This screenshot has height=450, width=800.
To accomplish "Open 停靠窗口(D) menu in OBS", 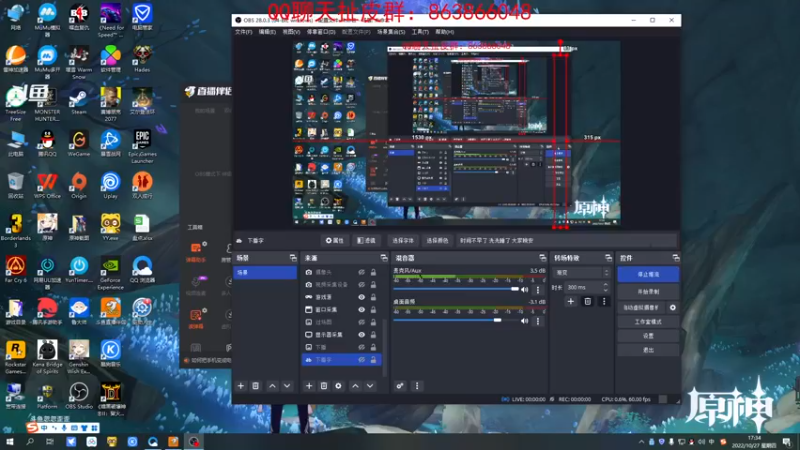I will 321,32.
